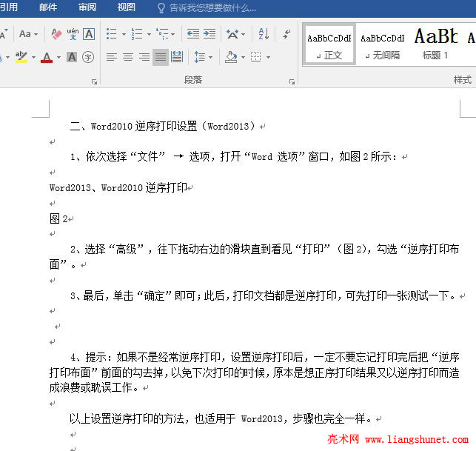This screenshot has width=476, height=451.
Task: Click the text 图 2 caption line
Action: pyautogui.click(x=59, y=218)
